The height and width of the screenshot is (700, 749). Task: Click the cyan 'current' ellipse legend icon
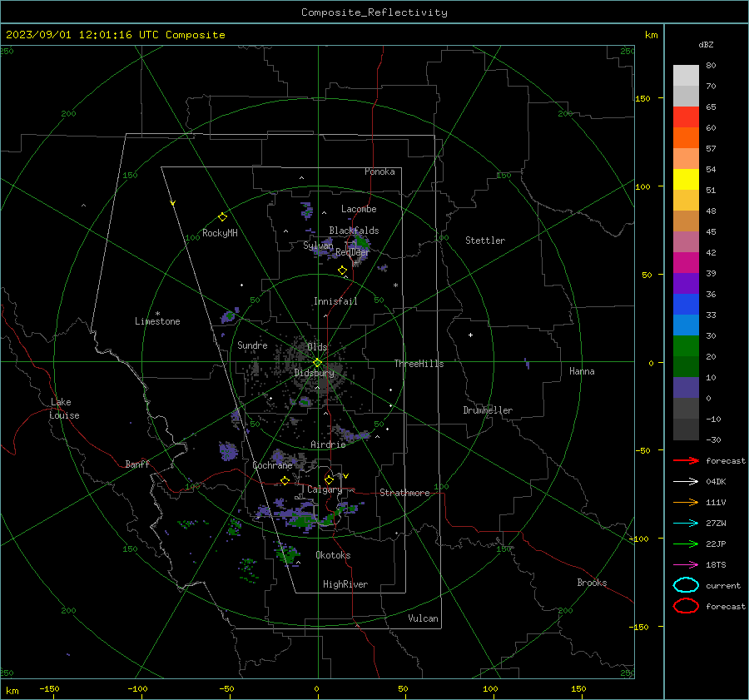[686, 585]
